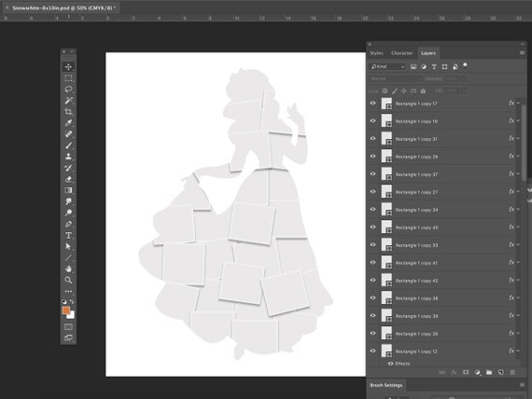
Task: Select the Clone Stamp tool
Action: pos(68,157)
